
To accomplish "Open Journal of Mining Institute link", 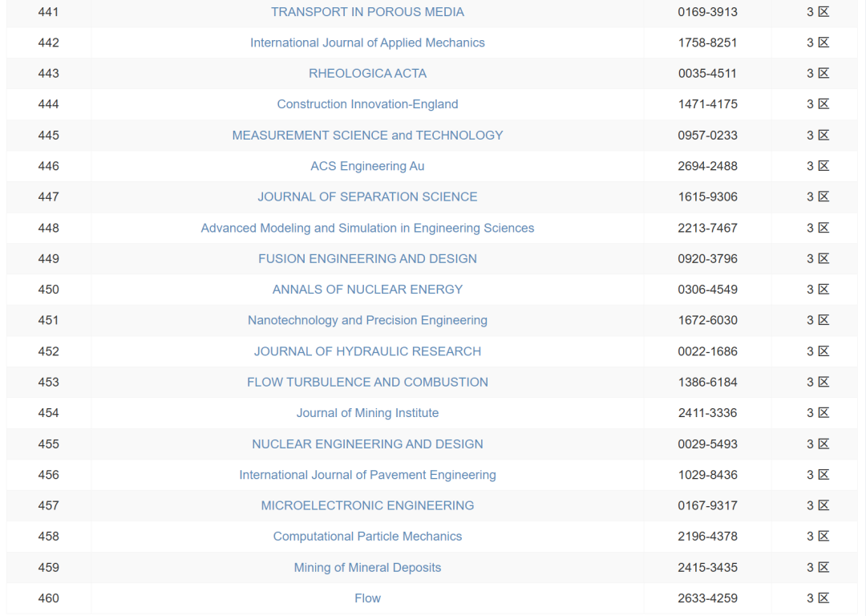I will click(x=367, y=413).
